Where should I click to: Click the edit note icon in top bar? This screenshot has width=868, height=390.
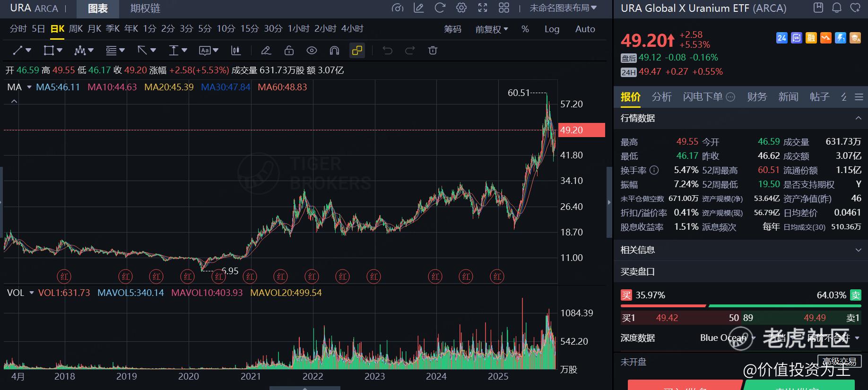tap(418, 8)
